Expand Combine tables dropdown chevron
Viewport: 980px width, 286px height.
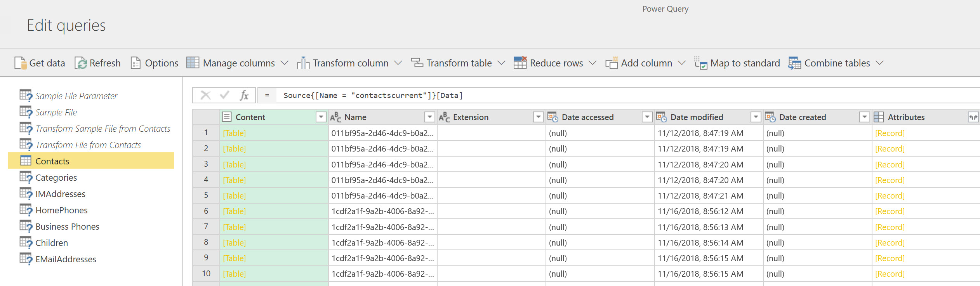(x=880, y=63)
